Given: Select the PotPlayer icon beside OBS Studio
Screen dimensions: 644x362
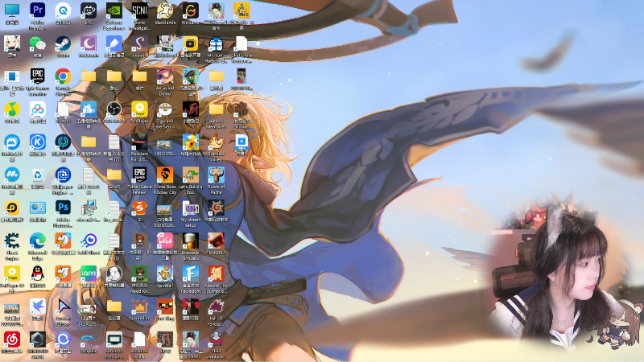Looking at the screenshot, I should 139,109.
